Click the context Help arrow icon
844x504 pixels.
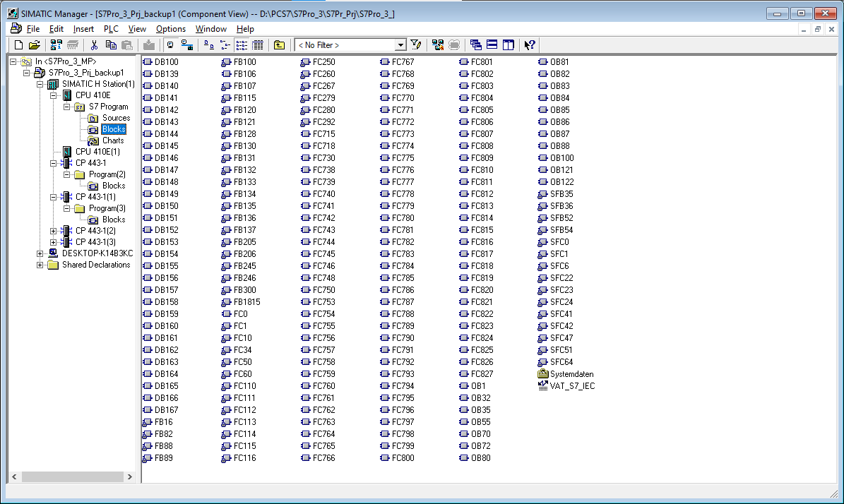(530, 45)
